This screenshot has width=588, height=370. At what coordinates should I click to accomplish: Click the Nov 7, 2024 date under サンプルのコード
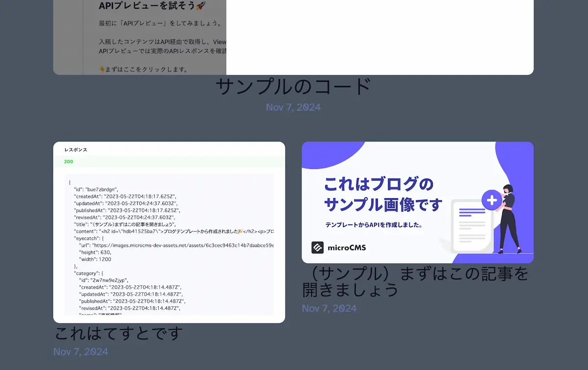tap(293, 107)
